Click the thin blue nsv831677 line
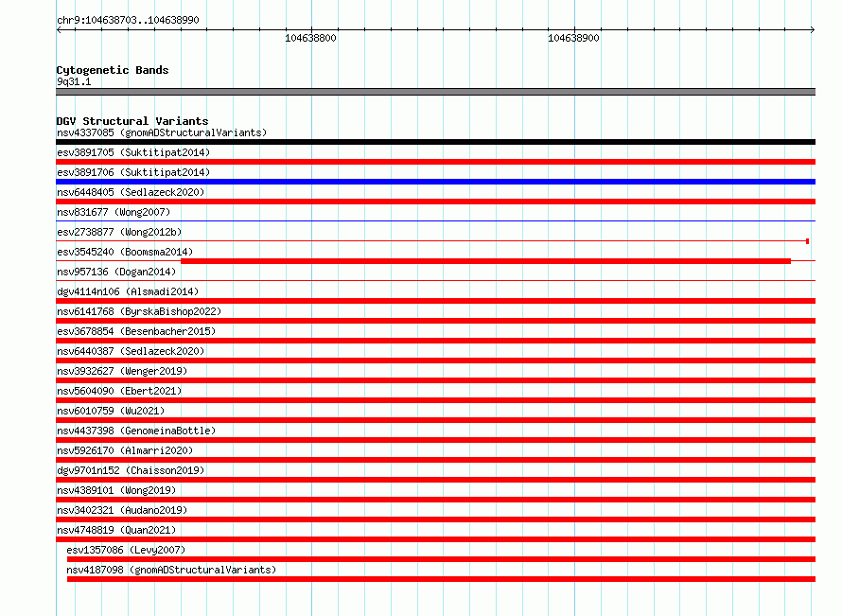842x616 pixels. (435, 221)
